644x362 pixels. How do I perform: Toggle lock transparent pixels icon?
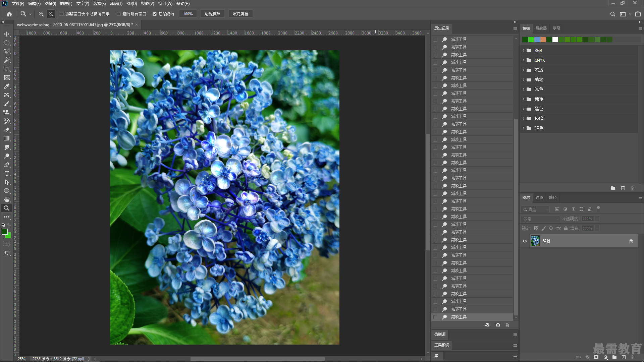click(536, 228)
